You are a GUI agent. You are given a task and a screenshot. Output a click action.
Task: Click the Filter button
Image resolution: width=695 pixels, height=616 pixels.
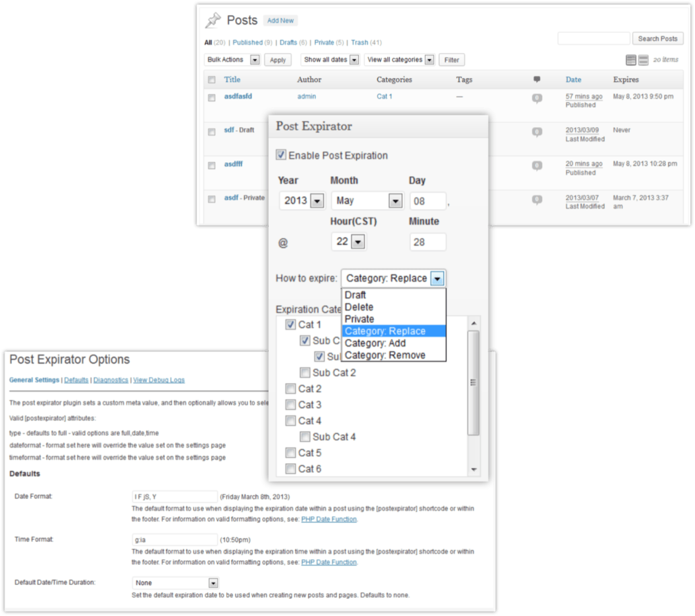tap(451, 60)
